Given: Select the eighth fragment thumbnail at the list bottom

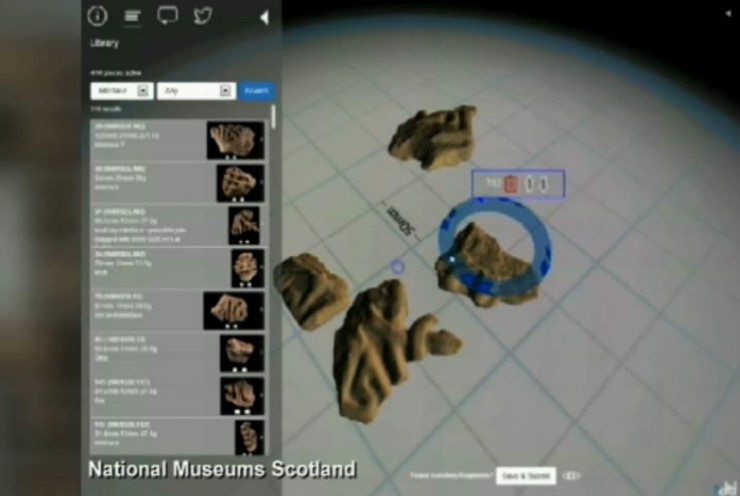Looking at the screenshot, I should click(249, 437).
